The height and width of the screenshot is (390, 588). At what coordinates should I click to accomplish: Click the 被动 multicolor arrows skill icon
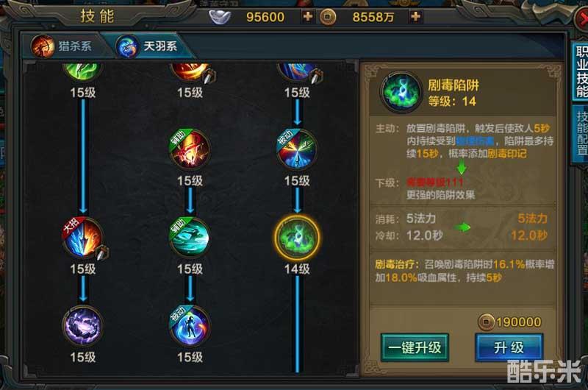[x=297, y=150]
